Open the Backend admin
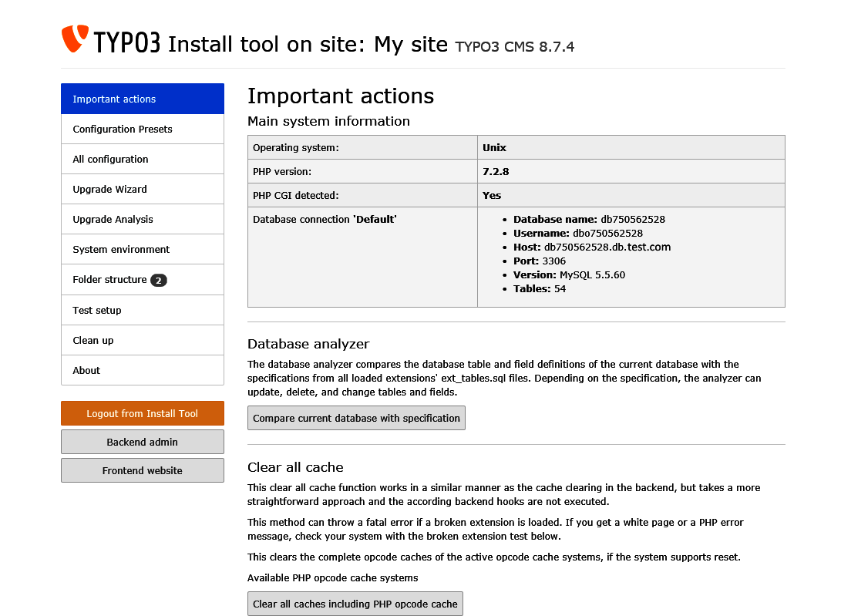Viewport: 841px width, 616px height. point(142,441)
